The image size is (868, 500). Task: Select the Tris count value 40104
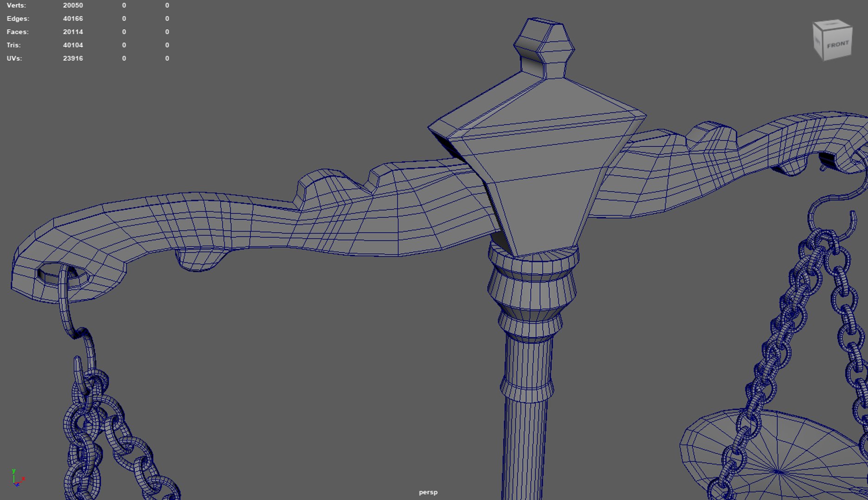[73, 45]
